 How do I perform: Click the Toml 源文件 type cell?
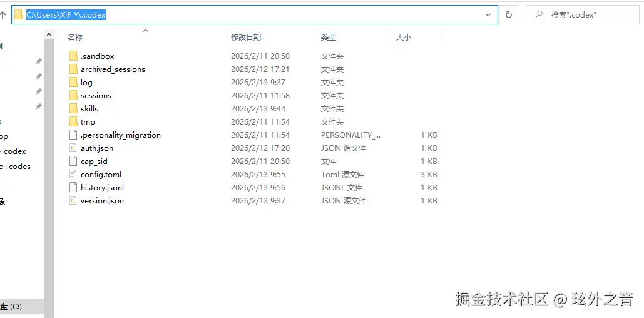342,174
